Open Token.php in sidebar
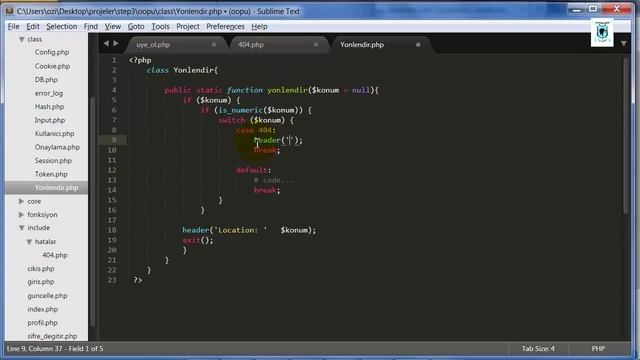This screenshot has width=640, height=360. pos(51,174)
